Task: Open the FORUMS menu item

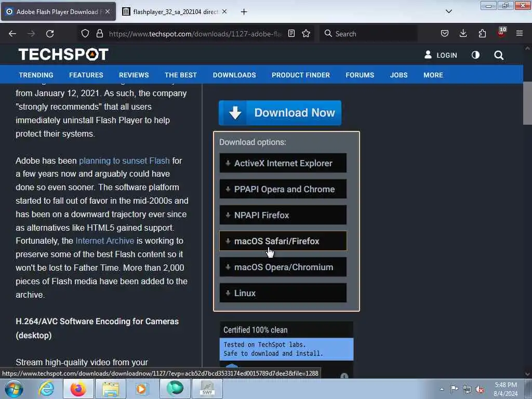Action: 360,75
